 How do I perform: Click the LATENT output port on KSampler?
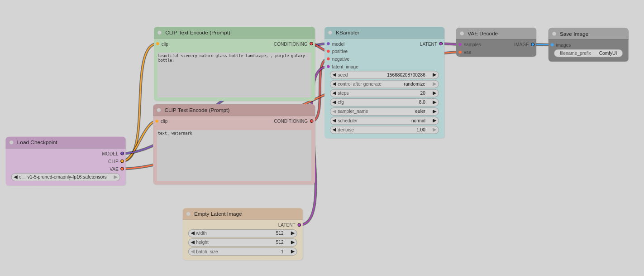click(441, 44)
